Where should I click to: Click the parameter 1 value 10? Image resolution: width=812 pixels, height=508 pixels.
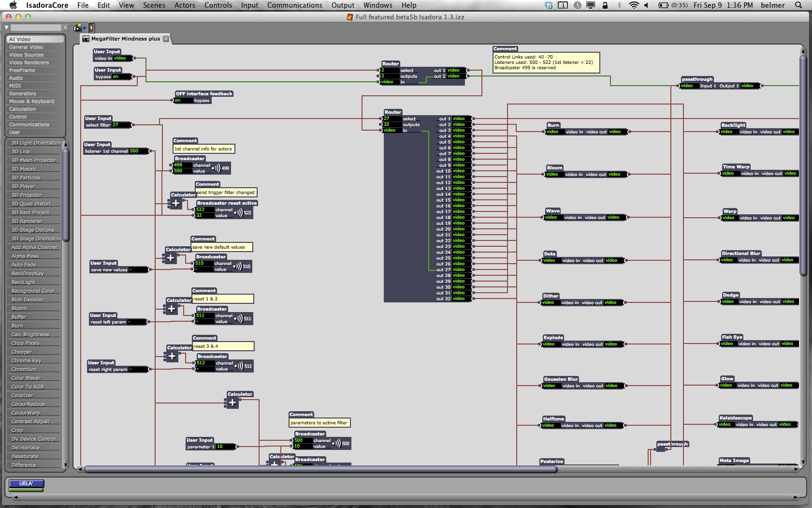pyautogui.click(x=225, y=447)
